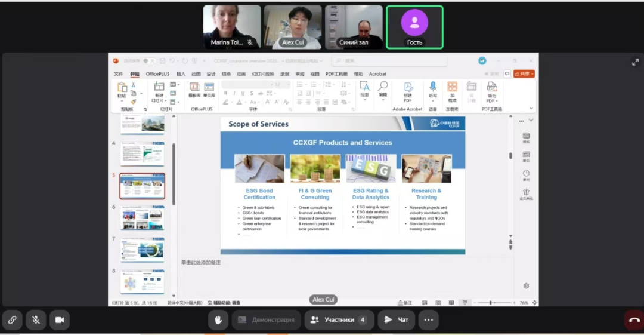The height and width of the screenshot is (335, 644).
Task: Open the slide layout dropdown
Action: coord(175,84)
